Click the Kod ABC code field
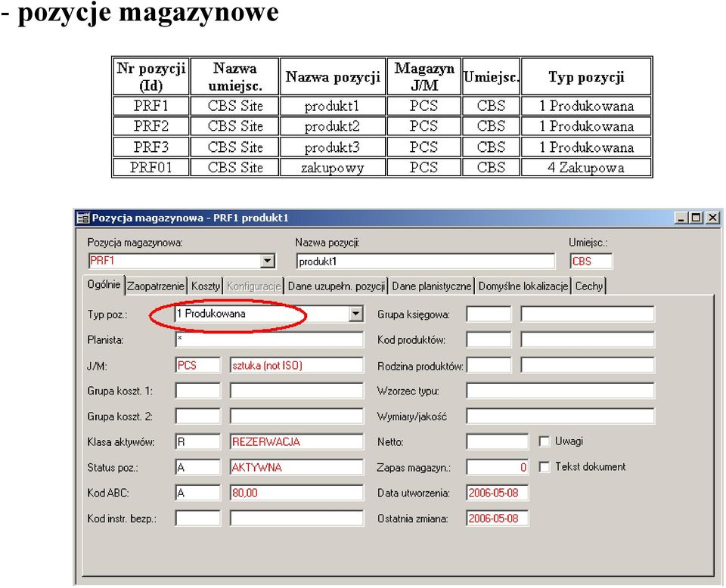 click(x=197, y=493)
